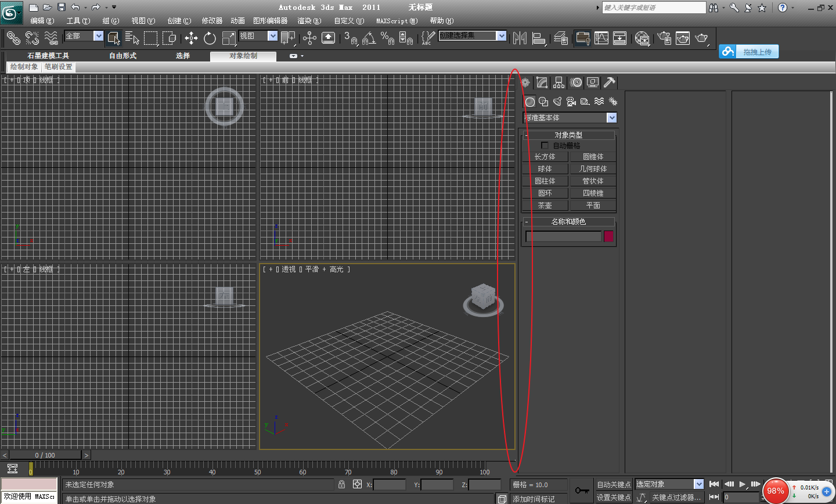Open the Select by Name list
The width and height of the screenshot is (836, 504).
tap(132, 38)
